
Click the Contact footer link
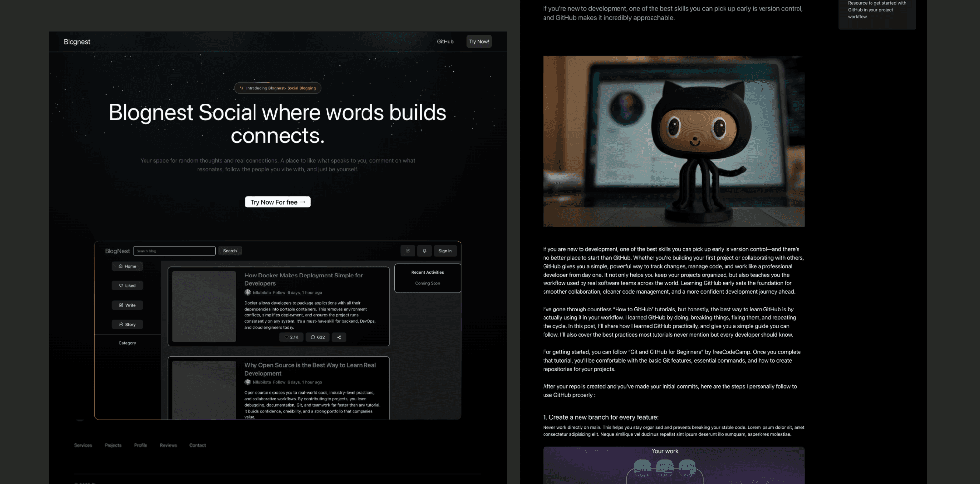pos(197,445)
